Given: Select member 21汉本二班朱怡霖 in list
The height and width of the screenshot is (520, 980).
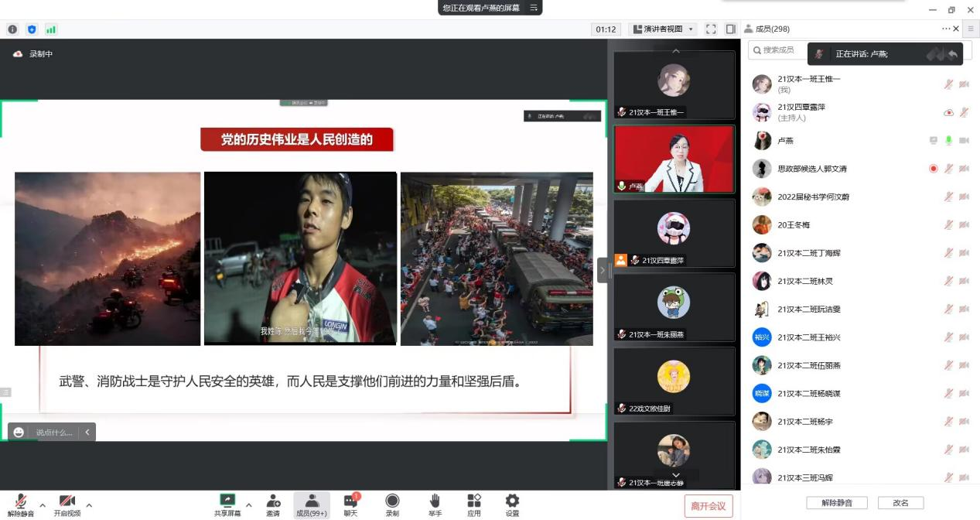Looking at the screenshot, I should pos(860,450).
